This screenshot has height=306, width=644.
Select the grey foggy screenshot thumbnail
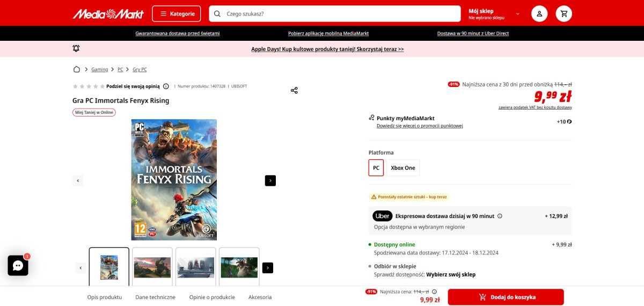(x=196, y=267)
